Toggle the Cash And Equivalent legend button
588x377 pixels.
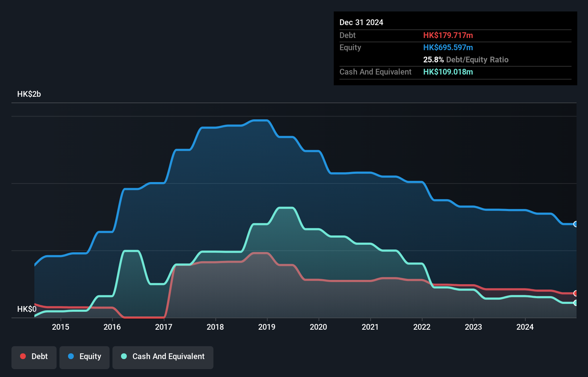[x=163, y=357]
